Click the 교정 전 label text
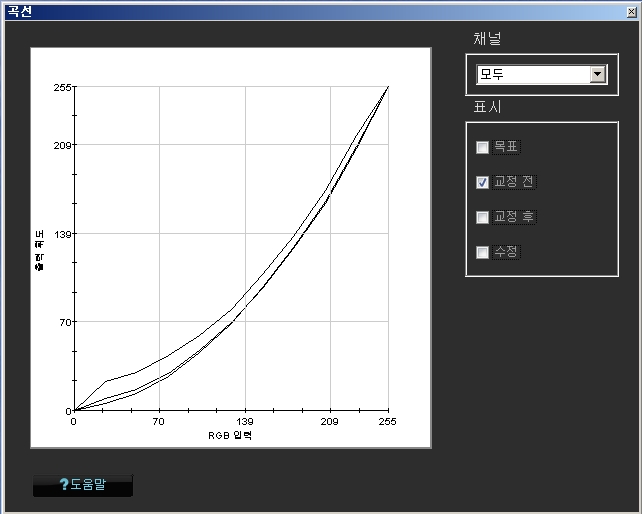Viewport: 642px width, 514px height. click(515, 182)
